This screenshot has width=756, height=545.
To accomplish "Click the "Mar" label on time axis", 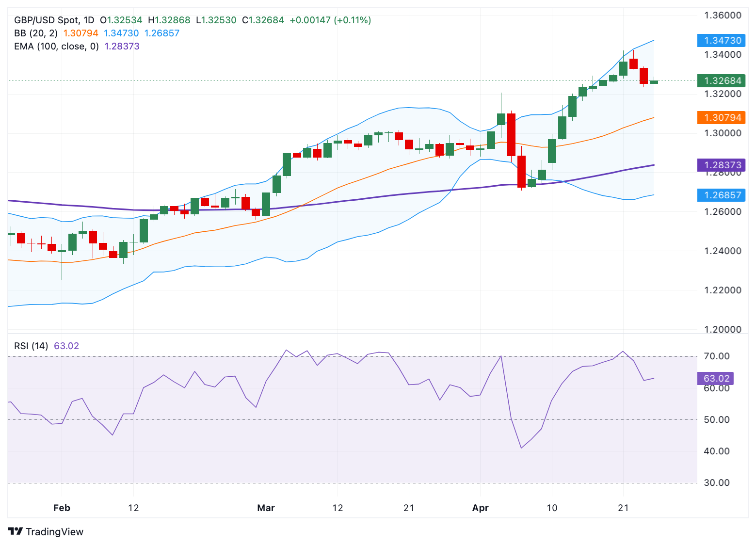I will pyautogui.click(x=266, y=508).
